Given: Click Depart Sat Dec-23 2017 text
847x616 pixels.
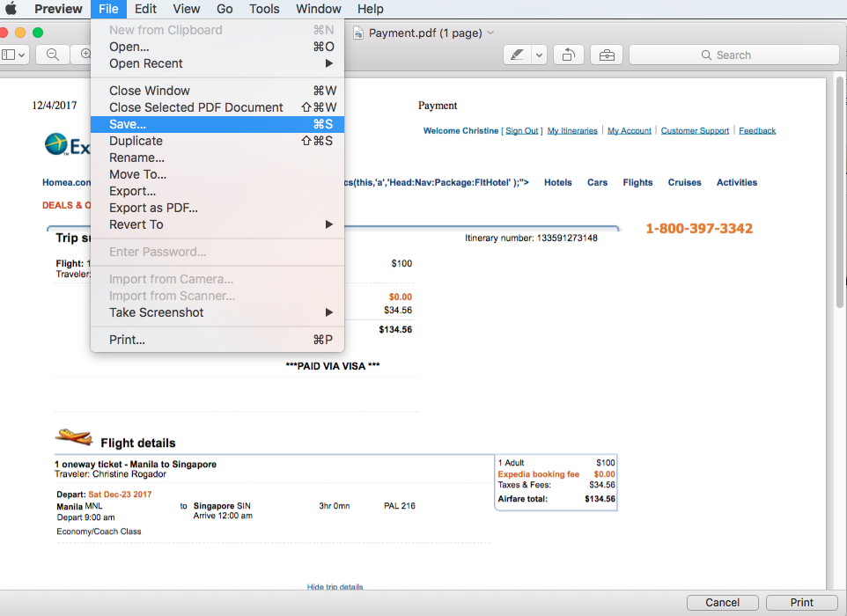Looking at the screenshot, I should [104, 495].
